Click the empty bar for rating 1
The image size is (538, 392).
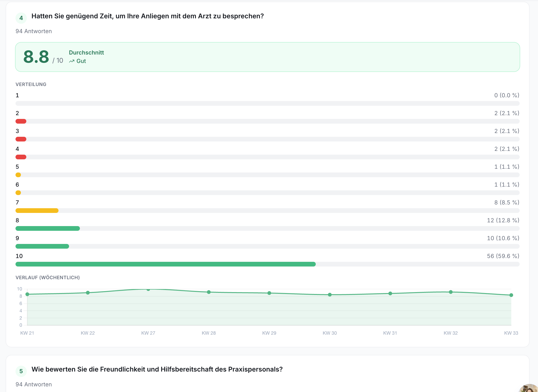pyautogui.click(x=268, y=103)
